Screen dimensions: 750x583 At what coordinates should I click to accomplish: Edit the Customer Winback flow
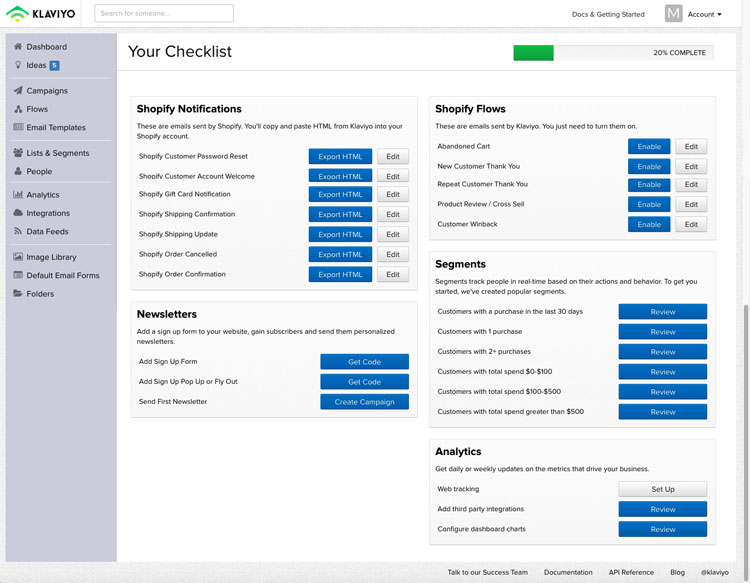coord(691,224)
